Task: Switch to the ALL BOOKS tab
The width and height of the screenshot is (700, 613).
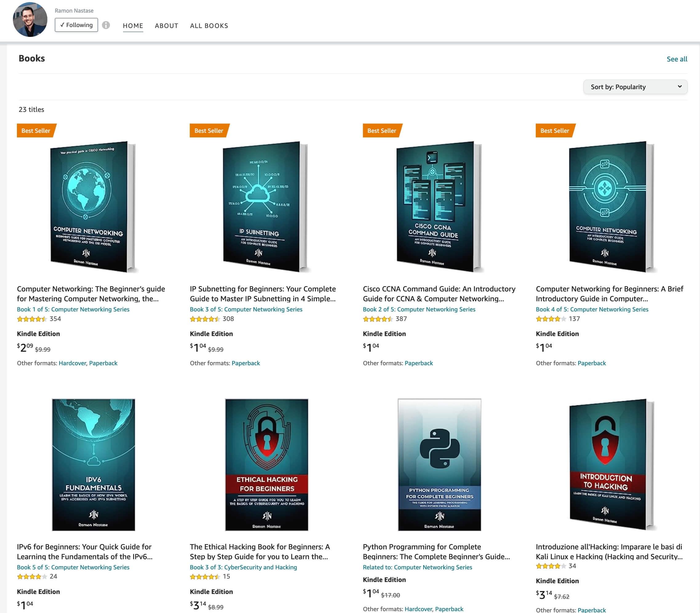Action: (209, 26)
